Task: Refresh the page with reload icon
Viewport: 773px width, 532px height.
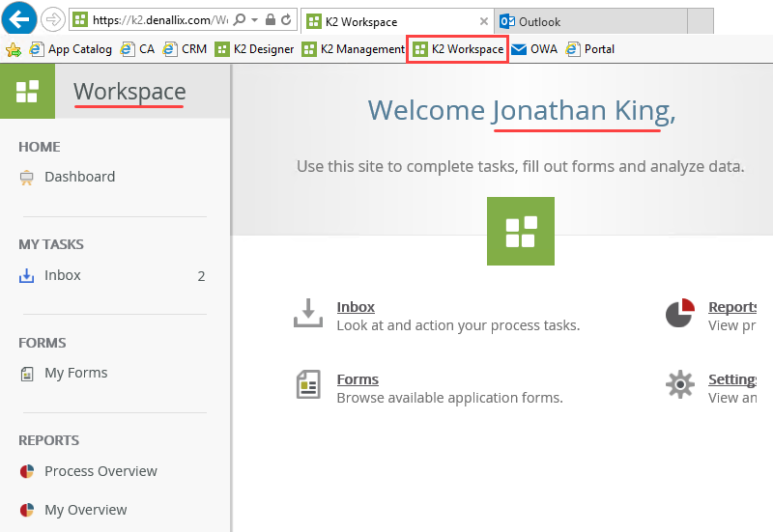Action: (x=286, y=19)
